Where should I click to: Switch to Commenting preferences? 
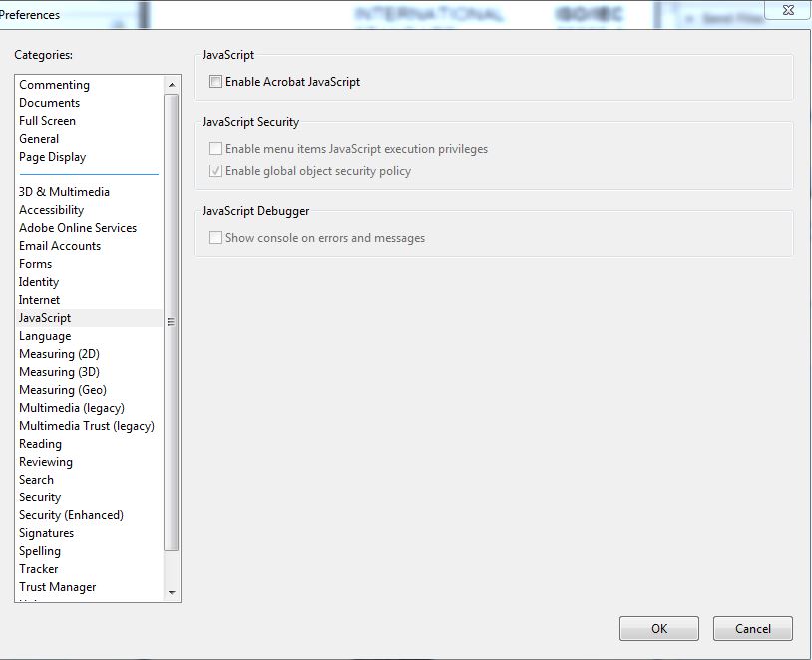(54, 84)
